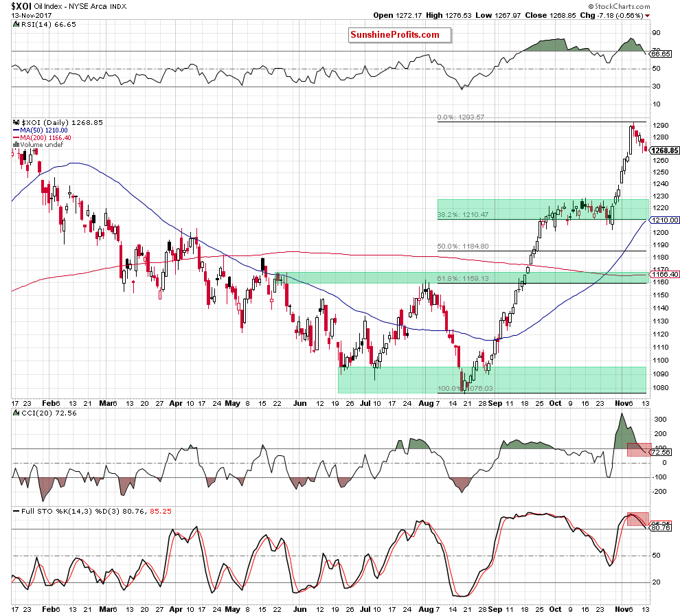
Task: Click the CCI value tag 72.56
Action: pos(661,452)
